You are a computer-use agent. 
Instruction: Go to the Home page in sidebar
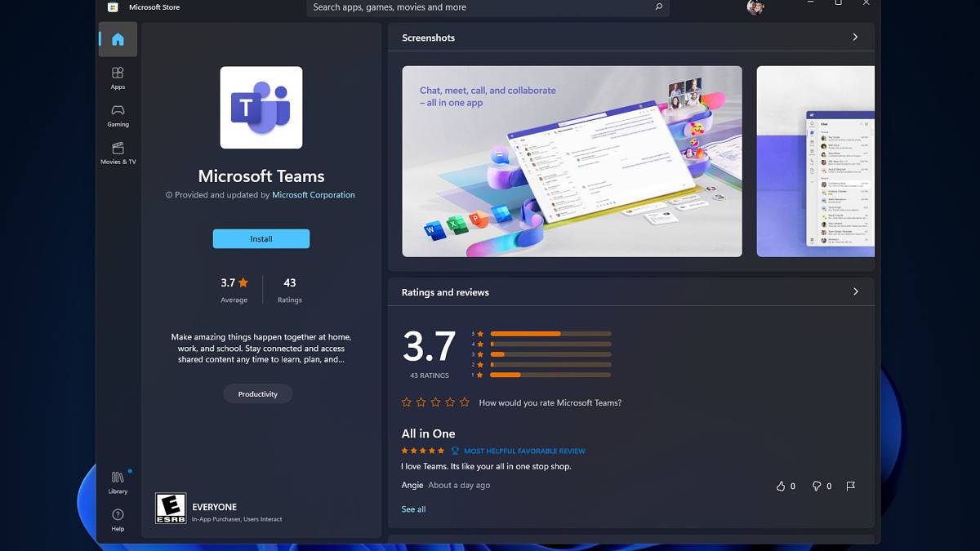pyautogui.click(x=118, y=39)
